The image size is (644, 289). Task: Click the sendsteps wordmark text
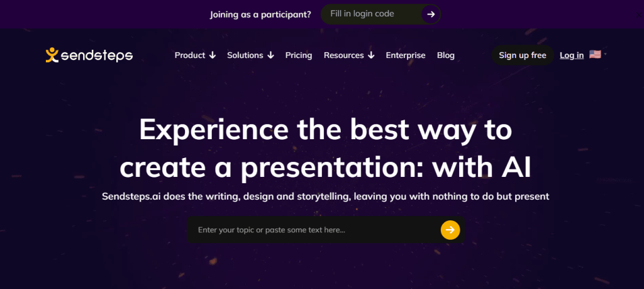point(97,55)
